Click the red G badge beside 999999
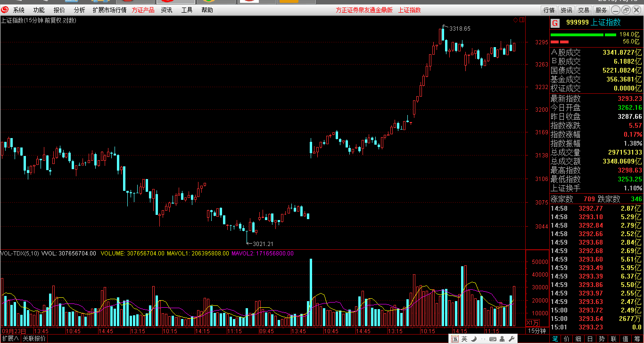 [x=555, y=23]
